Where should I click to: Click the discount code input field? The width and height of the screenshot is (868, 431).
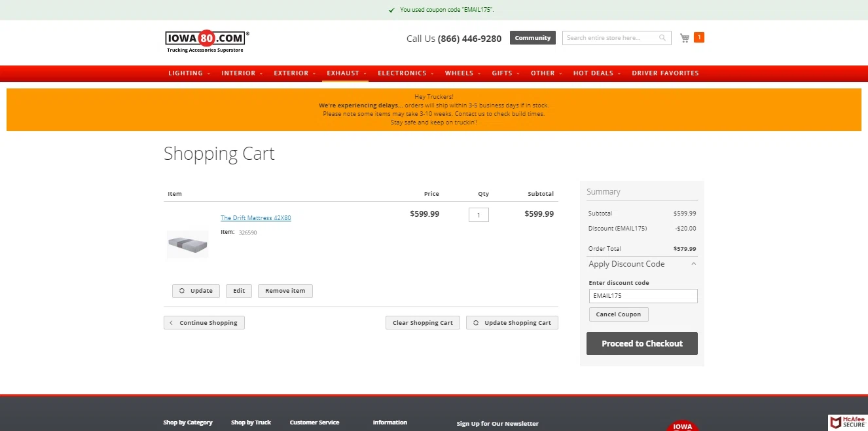643,296
